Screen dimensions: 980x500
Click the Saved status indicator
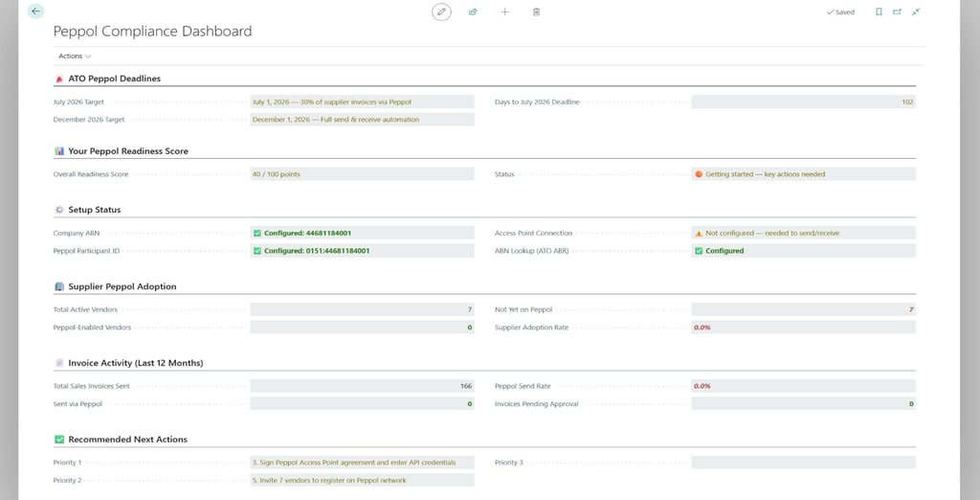841,12
